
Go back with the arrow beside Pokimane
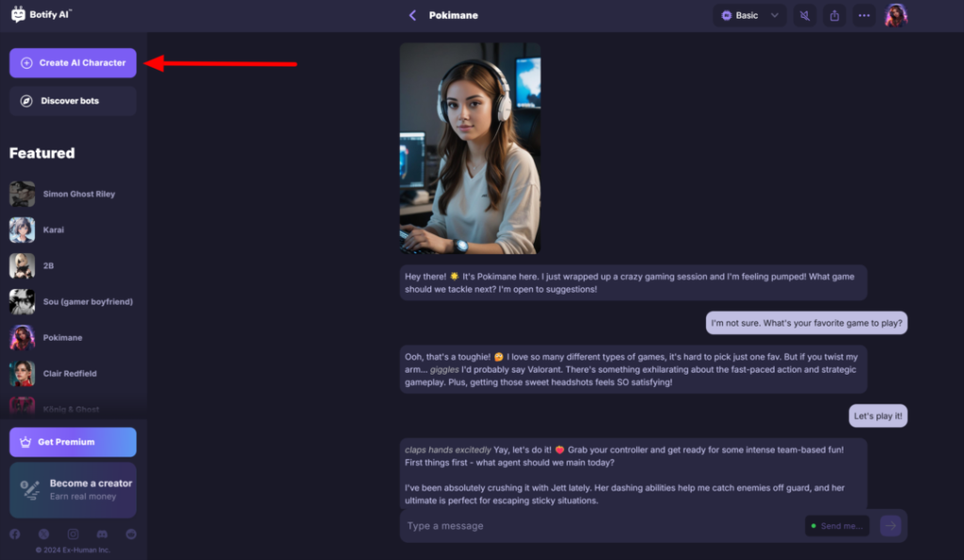[412, 15]
